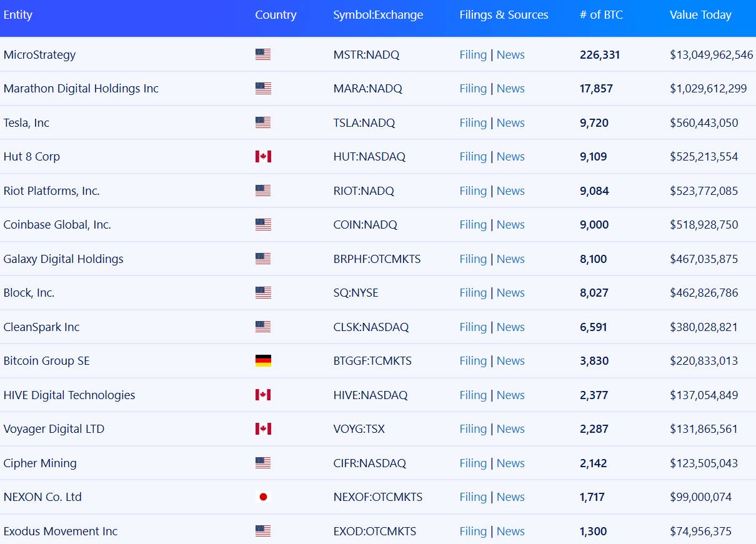Click the US flag icon for MicroStrategy
756x544 pixels.
263,54
